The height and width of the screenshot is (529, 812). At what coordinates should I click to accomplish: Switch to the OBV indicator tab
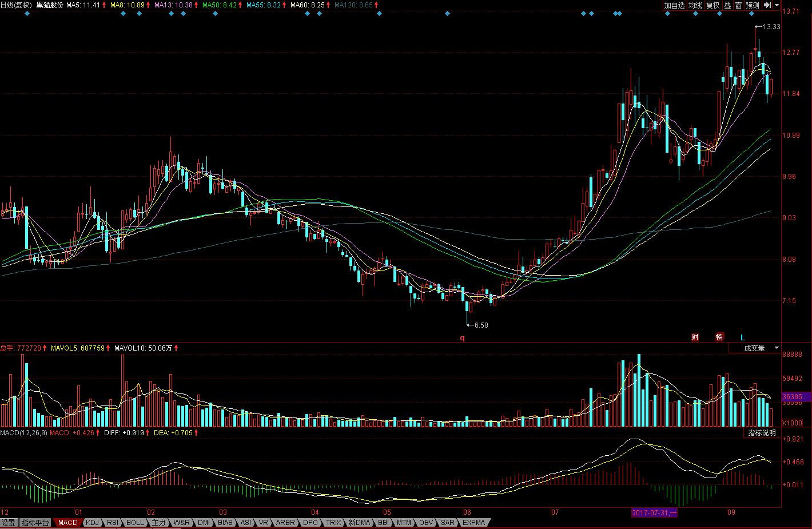click(426, 523)
